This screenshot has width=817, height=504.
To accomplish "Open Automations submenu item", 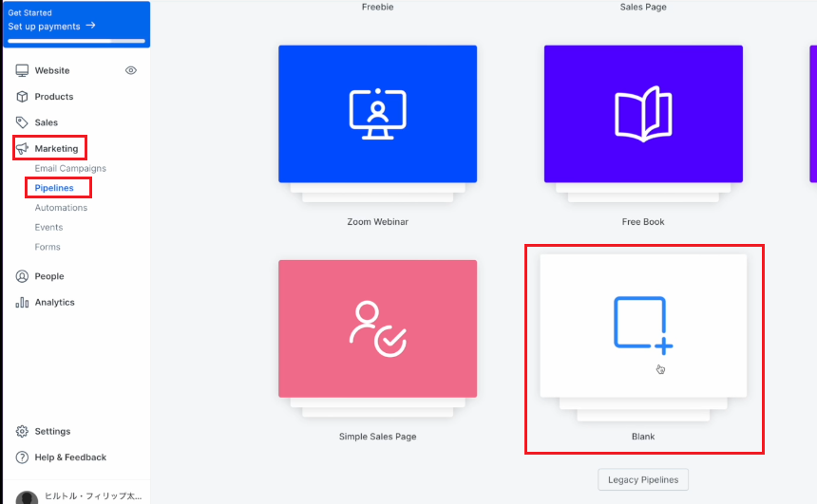I will click(61, 207).
